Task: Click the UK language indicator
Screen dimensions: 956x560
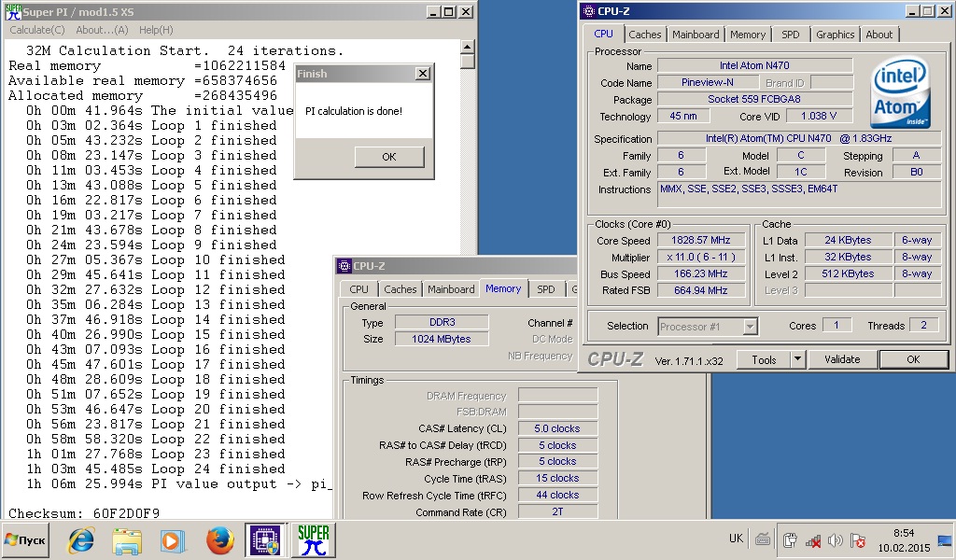Action: [736, 538]
